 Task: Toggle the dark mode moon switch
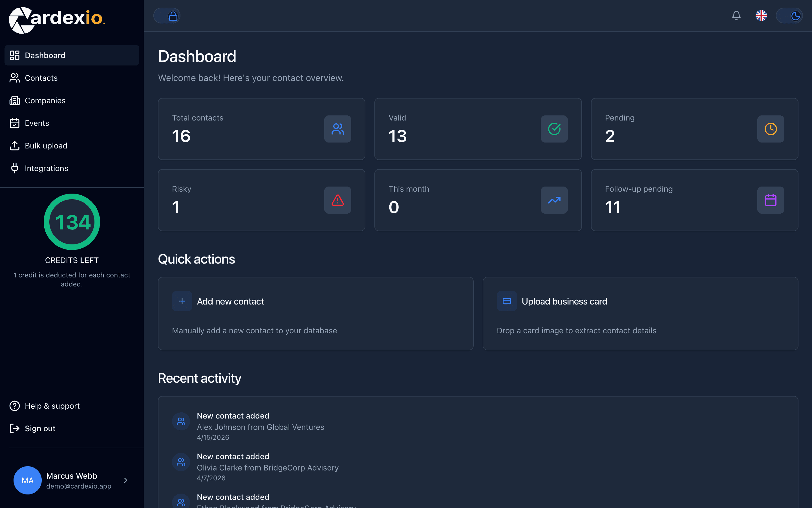(789, 16)
